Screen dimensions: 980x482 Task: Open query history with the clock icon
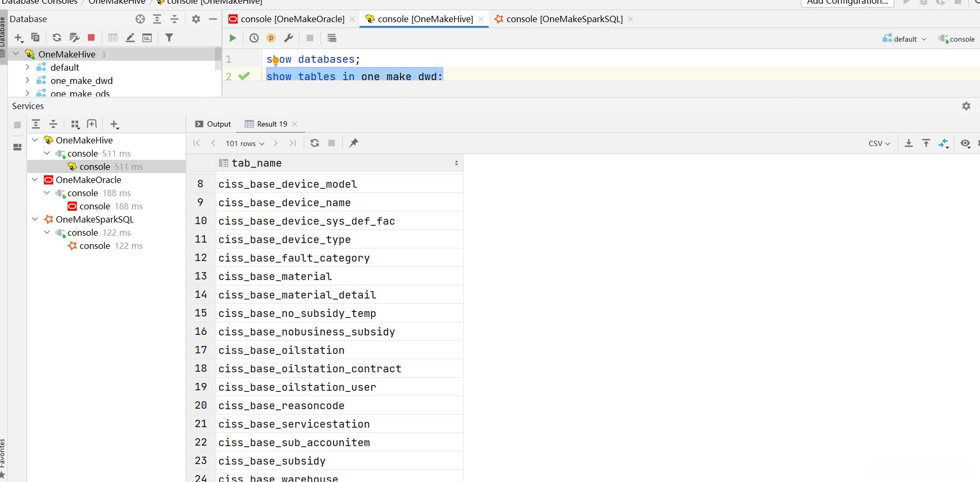coord(254,38)
